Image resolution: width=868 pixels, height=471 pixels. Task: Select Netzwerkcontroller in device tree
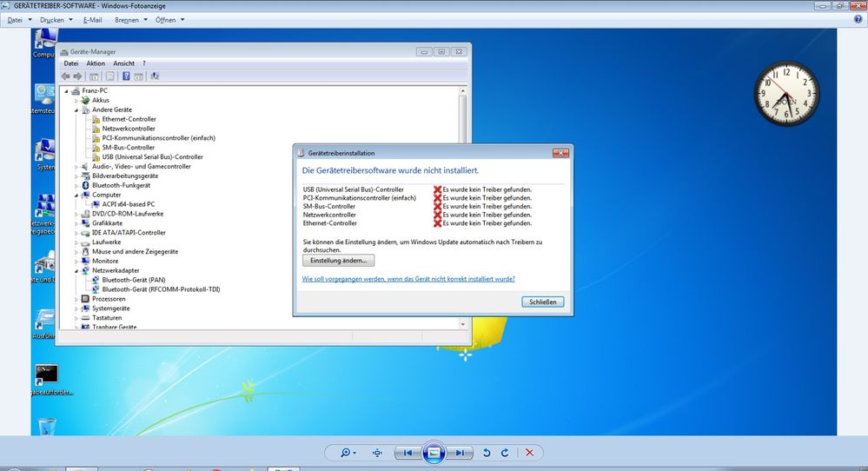coord(129,129)
